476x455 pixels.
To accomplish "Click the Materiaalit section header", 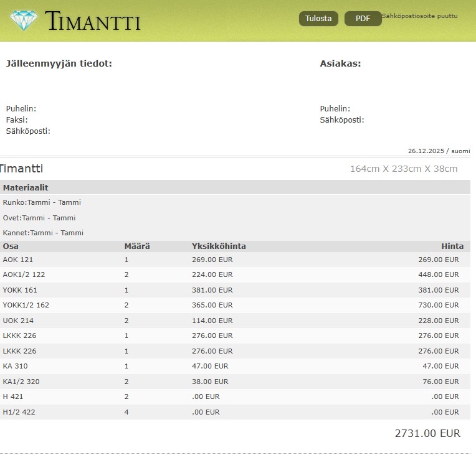I will [26, 187].
